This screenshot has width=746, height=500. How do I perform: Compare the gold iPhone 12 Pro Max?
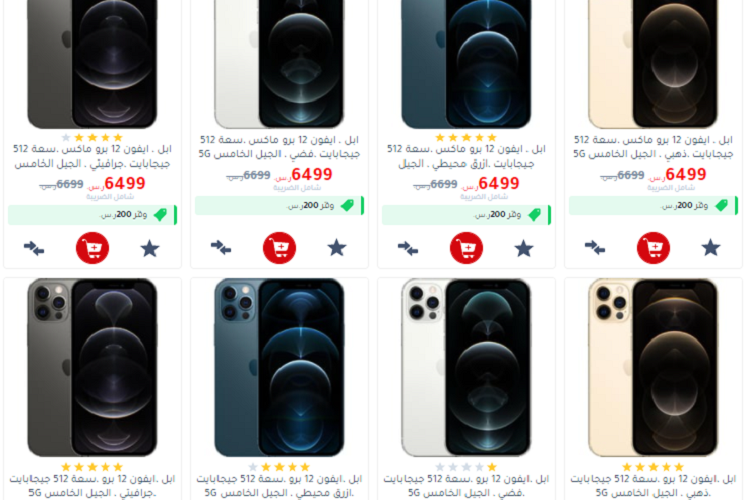[x=595, y=248]
